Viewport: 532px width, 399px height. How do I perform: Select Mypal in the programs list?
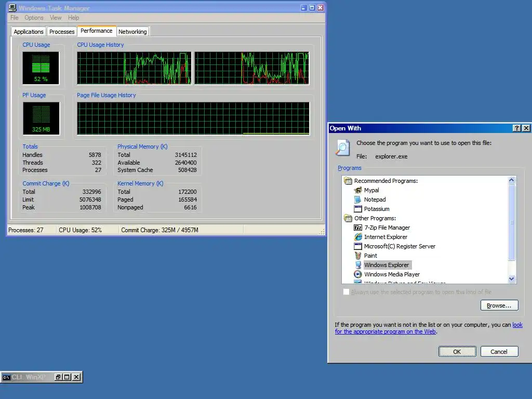pos(371,190)
